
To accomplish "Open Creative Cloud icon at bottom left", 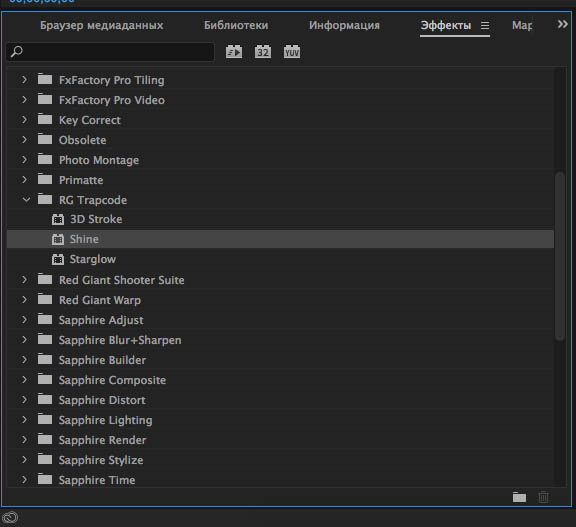I will pyautogui.click(x=10, y=517).
